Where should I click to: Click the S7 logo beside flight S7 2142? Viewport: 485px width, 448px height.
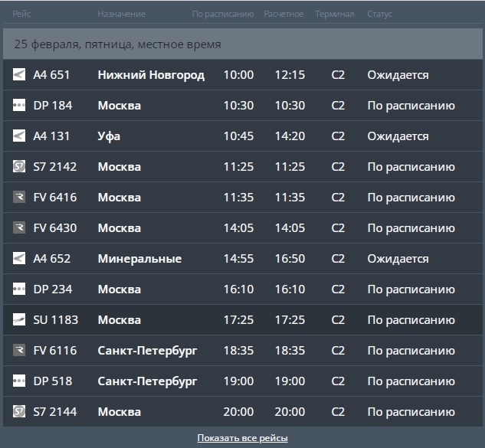coord(19,167)
